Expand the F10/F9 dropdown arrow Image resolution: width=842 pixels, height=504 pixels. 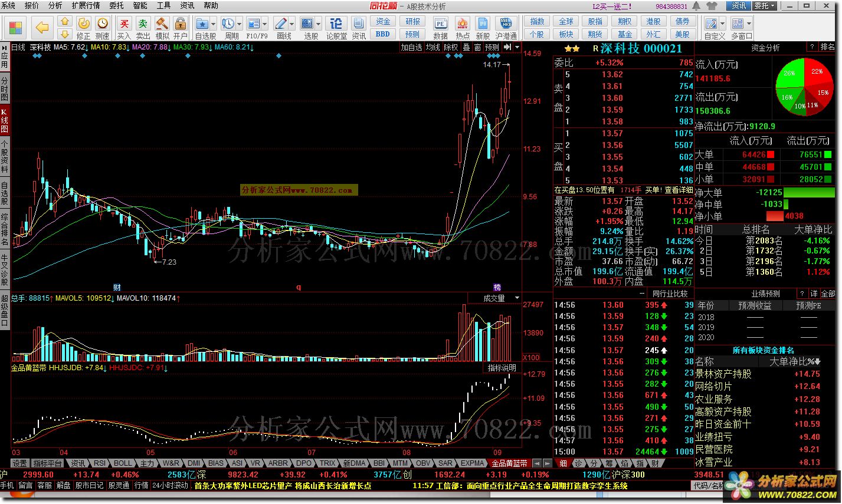pyautogui.click(x=265, y=24)
